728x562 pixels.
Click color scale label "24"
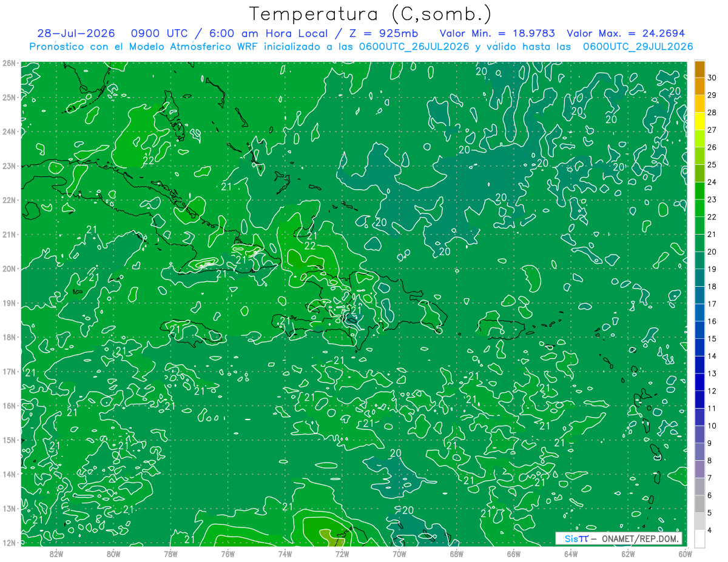click(712, 182)
